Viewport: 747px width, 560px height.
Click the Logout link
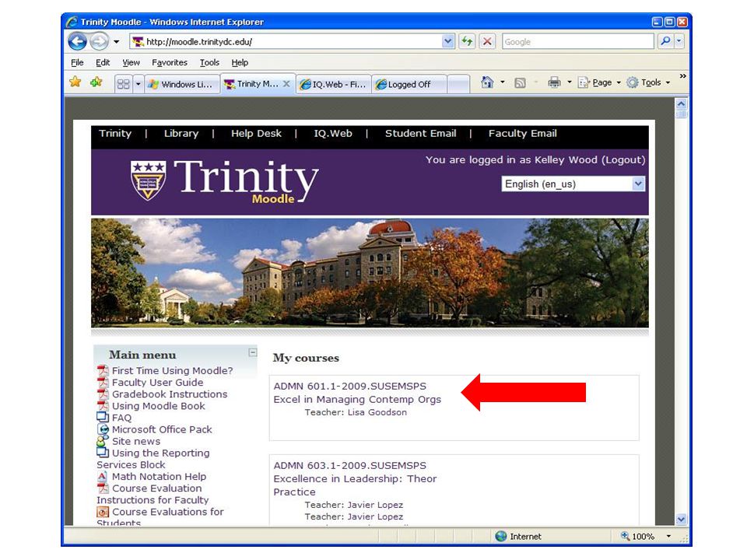(623, 160)
